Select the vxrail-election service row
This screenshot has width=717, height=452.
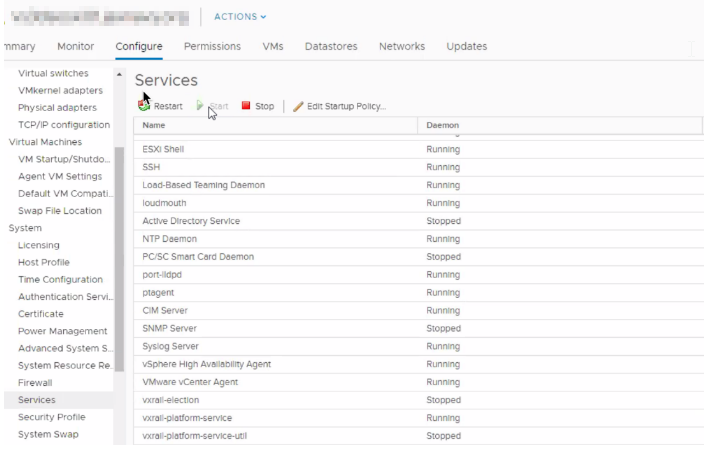click(418, 400)
